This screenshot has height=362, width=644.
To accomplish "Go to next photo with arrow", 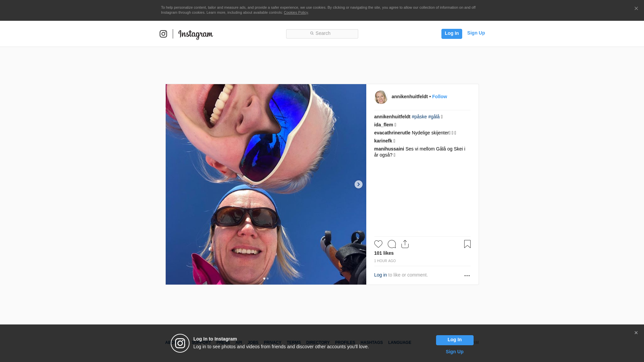I will point(358,184).
